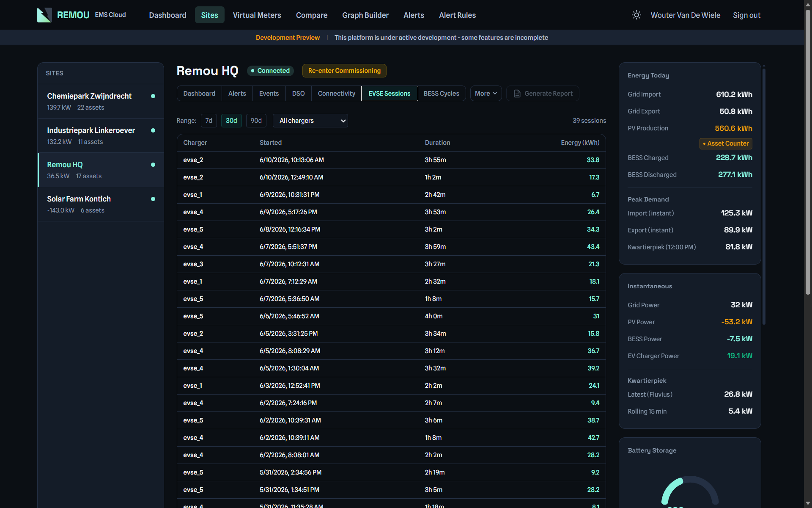Viewport: 812px width, 508px height.
Task: Click Remou HQ sidebar status dot
Action: [x=153, y=165]
